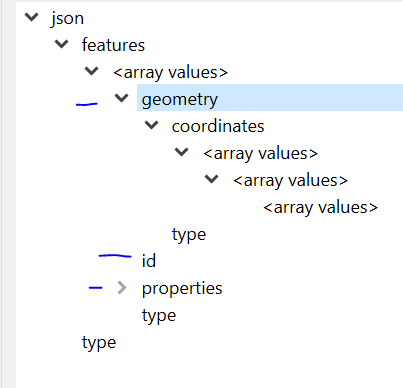Select the innermost array values label without chevron
Image resolution: width=403 pixels, height=388 pixels.
pyautogui.click(x=321, y=208)
